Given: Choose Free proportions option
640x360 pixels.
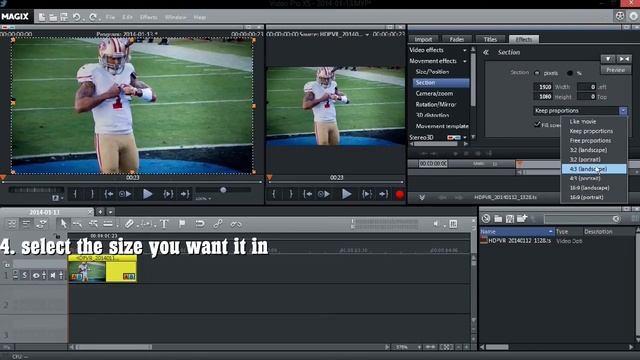Looking at the screenshot, I should [x=590, y=140].
